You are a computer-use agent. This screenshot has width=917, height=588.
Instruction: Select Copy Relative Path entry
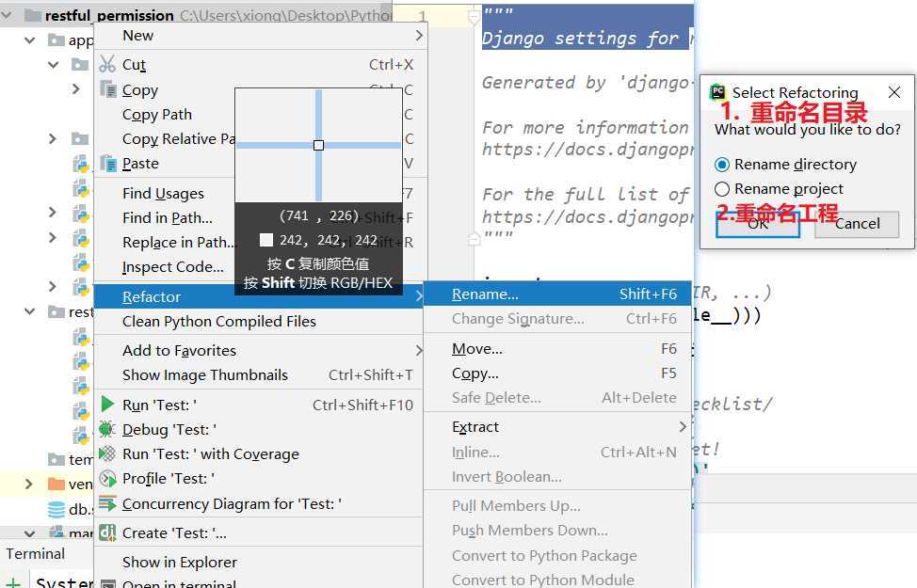coord(178,139)
